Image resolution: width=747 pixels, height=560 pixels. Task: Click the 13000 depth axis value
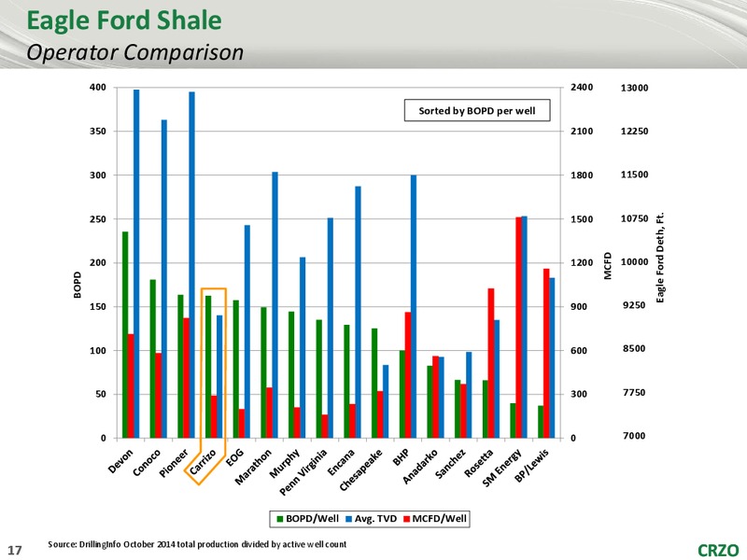635,88
